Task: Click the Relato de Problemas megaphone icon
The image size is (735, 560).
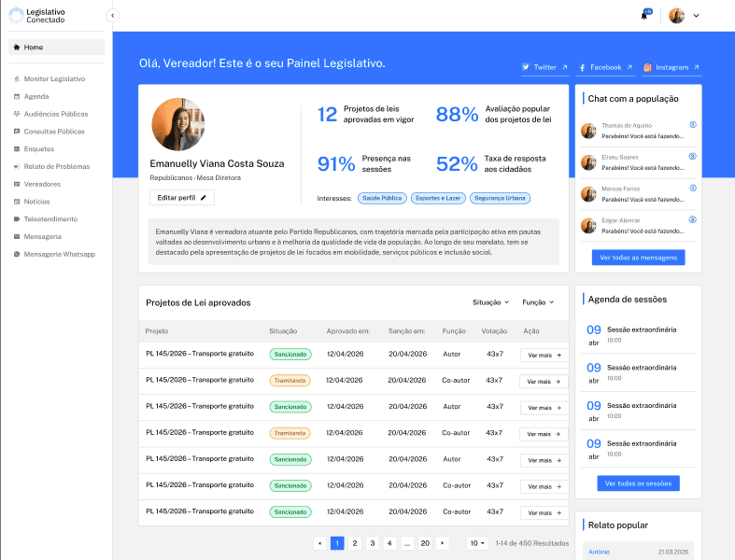Action: click(x=17, y=166)
